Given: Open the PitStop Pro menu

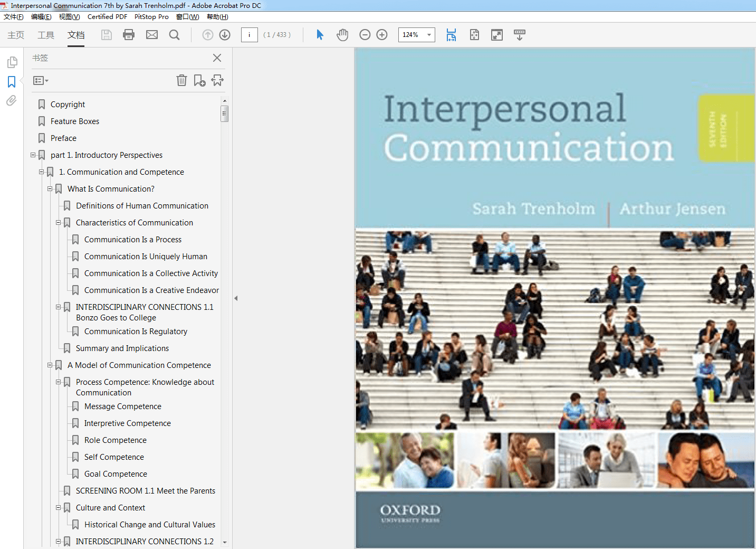Looking at the screenshot, I should (151, 16).
